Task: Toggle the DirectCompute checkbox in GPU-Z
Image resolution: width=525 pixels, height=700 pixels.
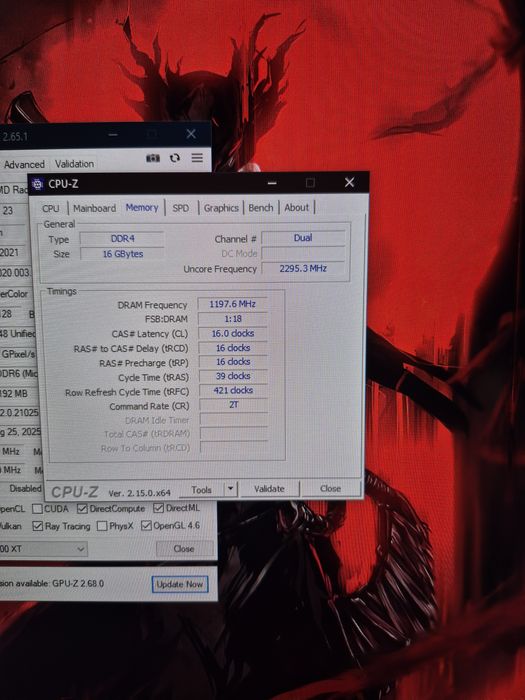Action: click(x=82, y=508)
